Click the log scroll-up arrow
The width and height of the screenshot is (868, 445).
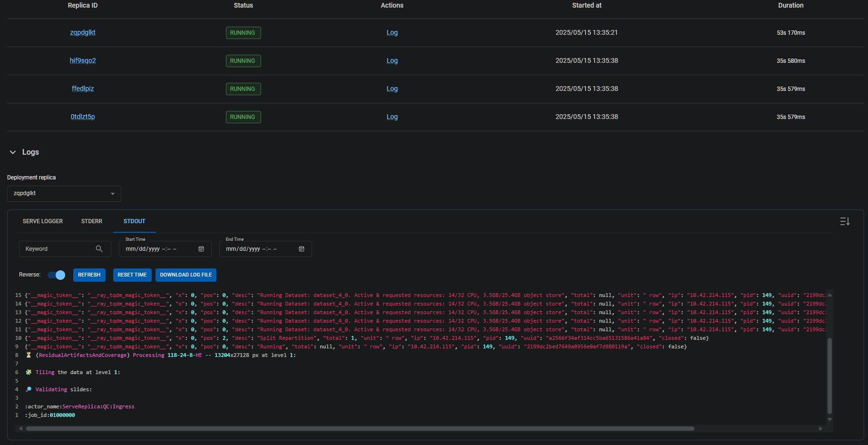tap(829, 295)
